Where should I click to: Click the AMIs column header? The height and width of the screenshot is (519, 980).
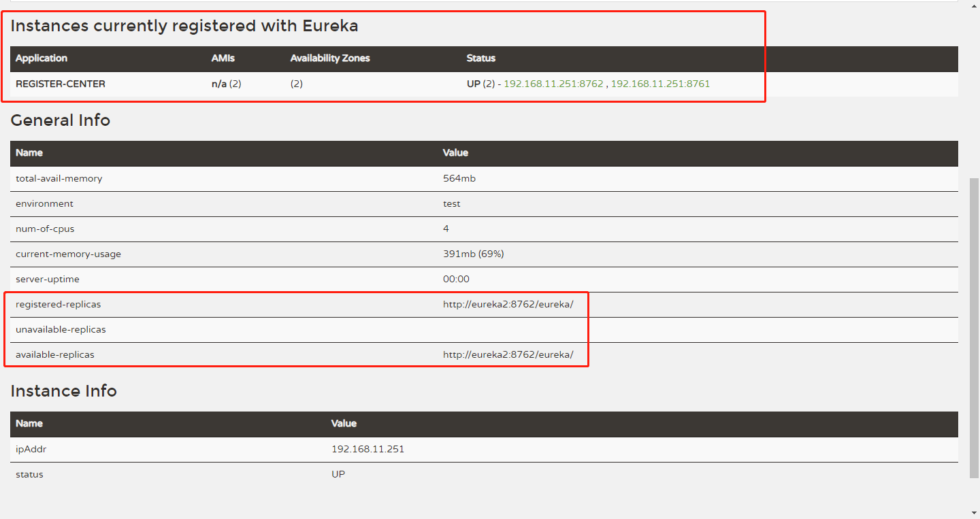tap(223, 58)
